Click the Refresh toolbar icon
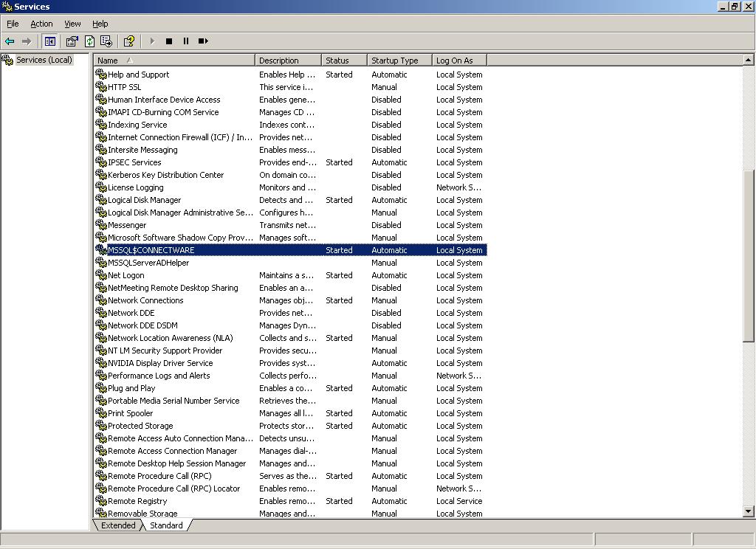 [x=89, y=41]
